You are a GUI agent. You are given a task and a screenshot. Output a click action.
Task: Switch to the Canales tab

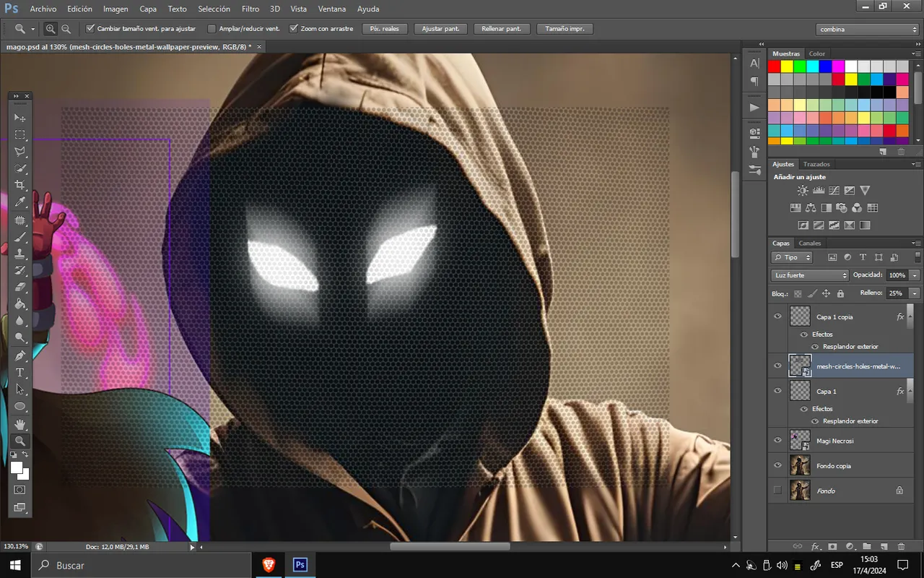810,243
